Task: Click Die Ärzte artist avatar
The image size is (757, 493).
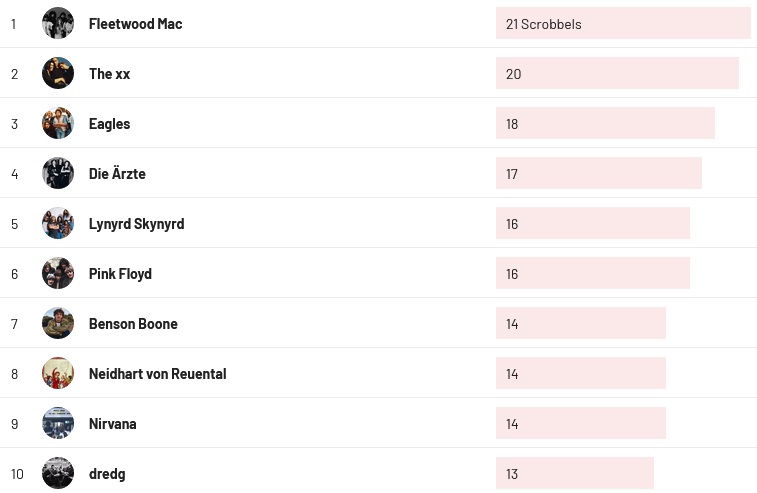Action: click(x=58, y=173)
